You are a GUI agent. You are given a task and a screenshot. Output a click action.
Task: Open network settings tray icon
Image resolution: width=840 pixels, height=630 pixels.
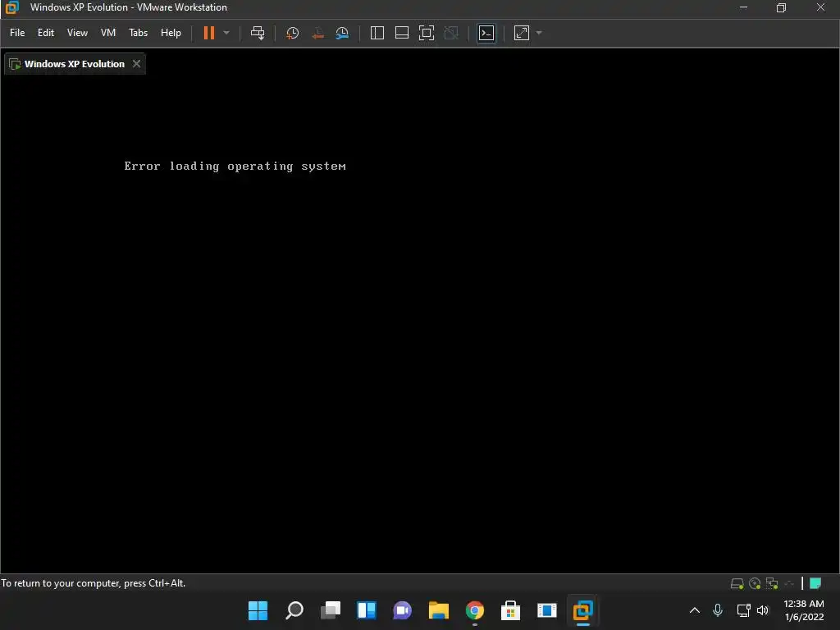point(743,610)
